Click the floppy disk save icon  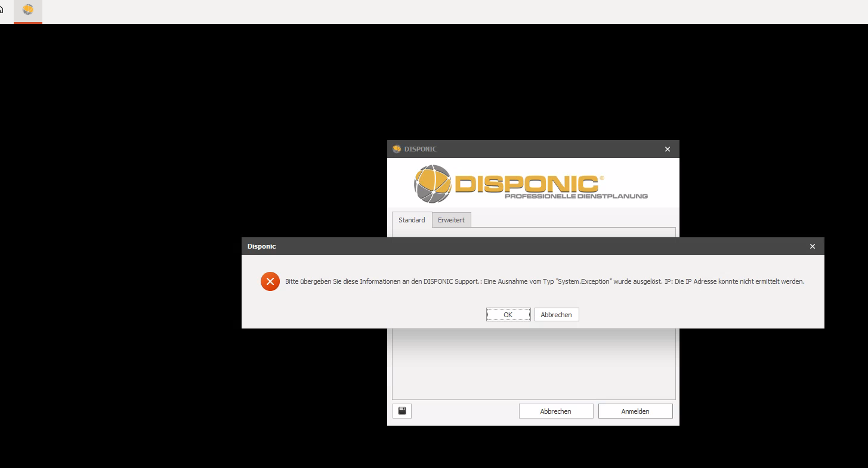click(402, 411)
